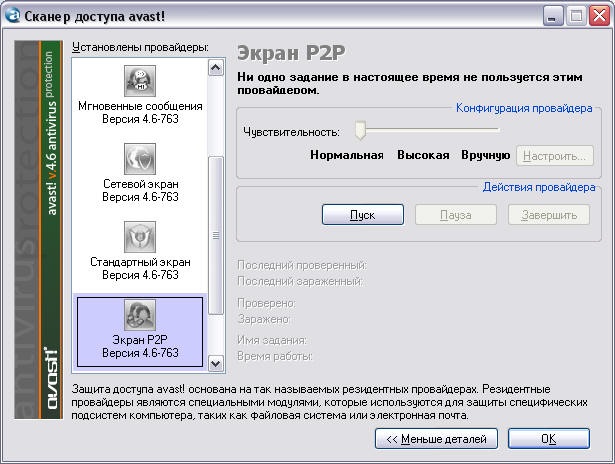Viewport: 615px width, 464px height.
Task: Click the Чувствительность slider handle
Action: point(359,130)
